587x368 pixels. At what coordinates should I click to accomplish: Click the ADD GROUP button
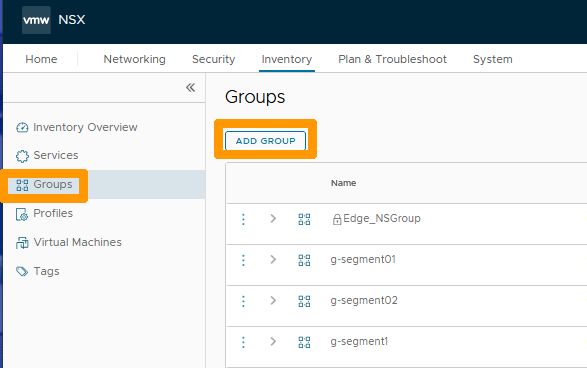[265, 141]
